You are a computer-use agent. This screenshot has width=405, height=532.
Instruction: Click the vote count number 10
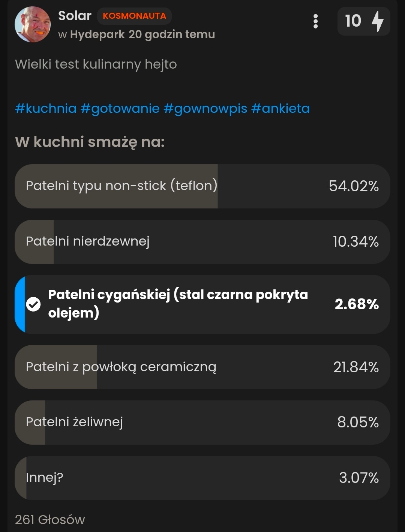(x=353, y=21)
